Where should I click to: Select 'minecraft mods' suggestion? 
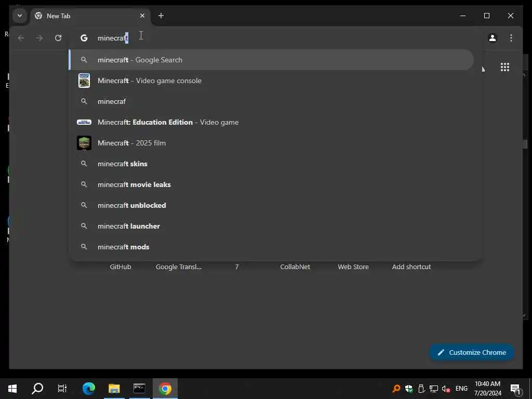click(x=271, y=247)
